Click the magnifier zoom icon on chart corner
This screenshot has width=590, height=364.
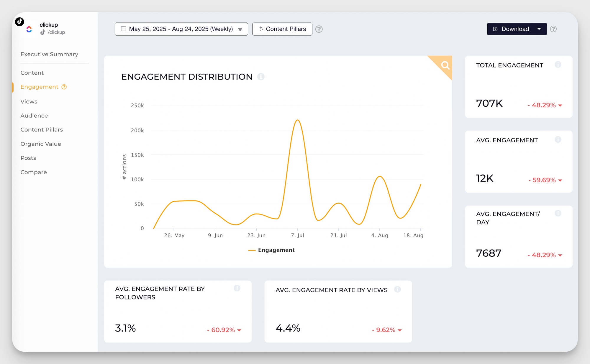[x=445, y=65]
